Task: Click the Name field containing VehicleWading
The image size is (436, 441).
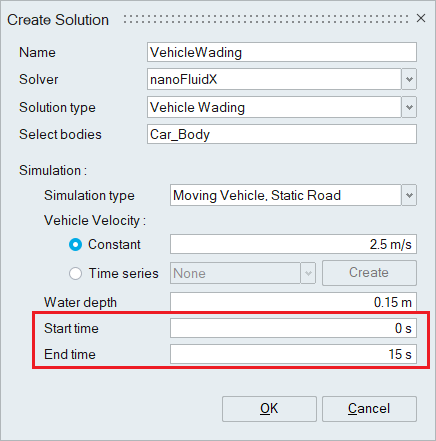Action: tap(282, 52)
